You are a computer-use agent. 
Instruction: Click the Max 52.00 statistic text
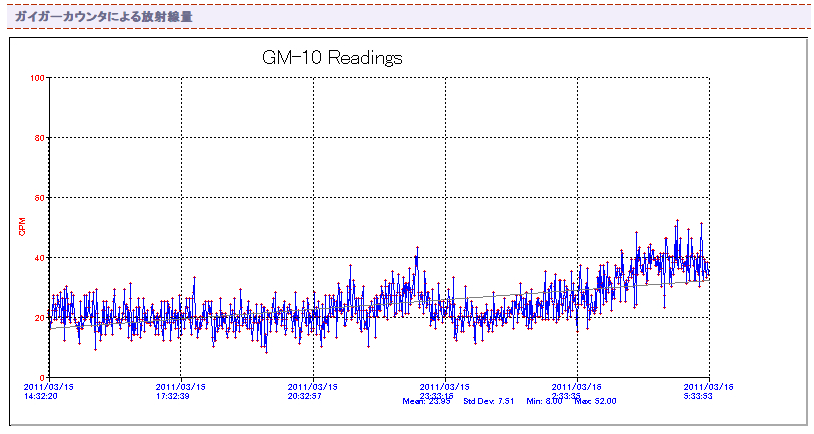595,401
